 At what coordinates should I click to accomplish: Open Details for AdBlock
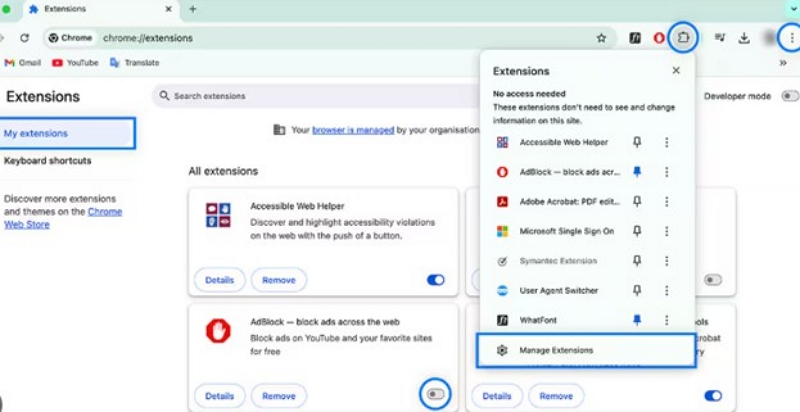219,396
